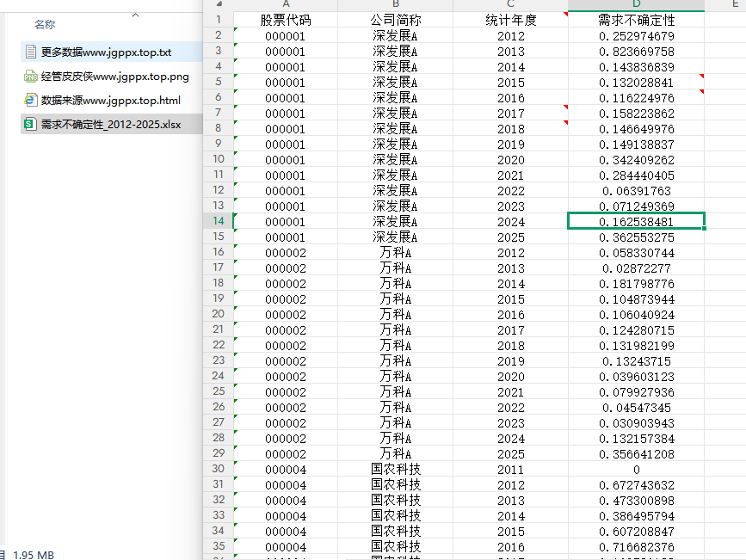Click cell with value 0.132028841

pyautogui.click(x=636, y=83)
